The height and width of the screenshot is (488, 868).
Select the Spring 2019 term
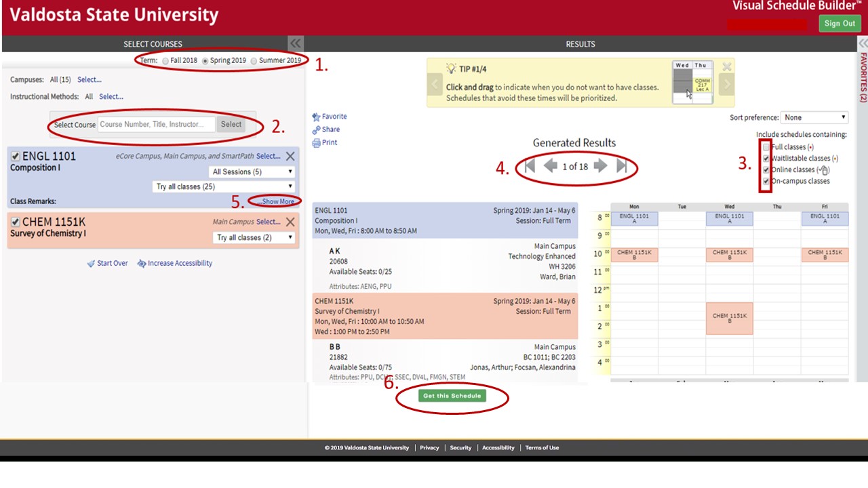(205, 61)
